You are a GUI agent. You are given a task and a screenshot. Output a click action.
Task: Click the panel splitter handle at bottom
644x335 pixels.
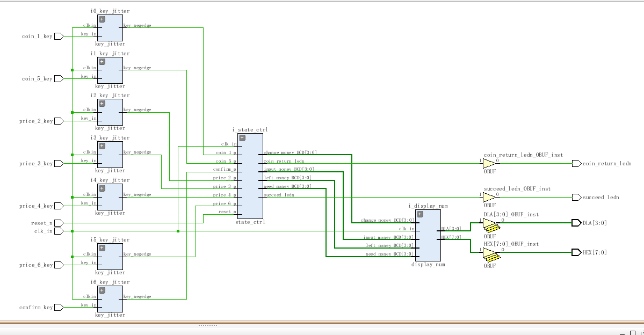point(207,325)
